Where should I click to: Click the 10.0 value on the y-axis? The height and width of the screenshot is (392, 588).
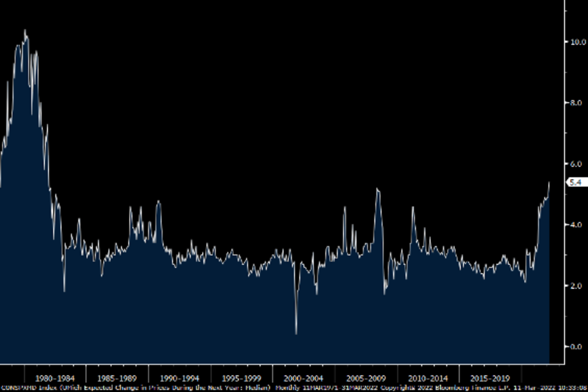[574, 42]
